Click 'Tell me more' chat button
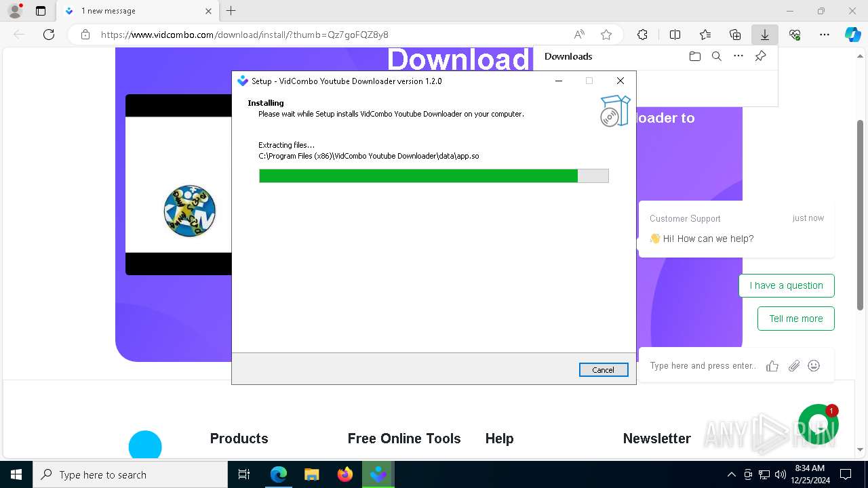This screenshot has width=868, height=488. coord(796,319)
